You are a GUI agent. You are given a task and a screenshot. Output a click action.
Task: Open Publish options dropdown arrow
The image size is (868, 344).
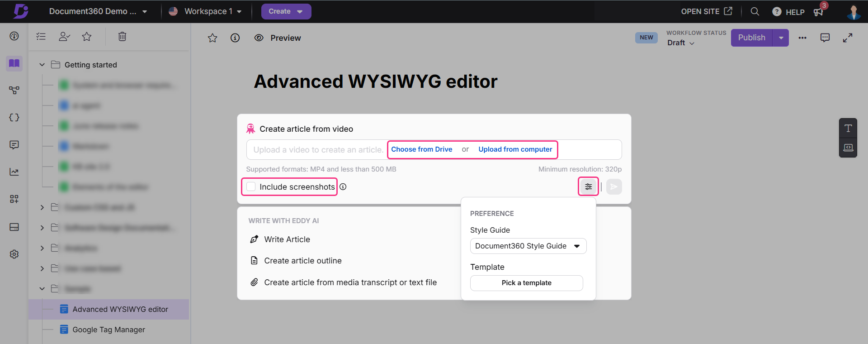point(781,38)
